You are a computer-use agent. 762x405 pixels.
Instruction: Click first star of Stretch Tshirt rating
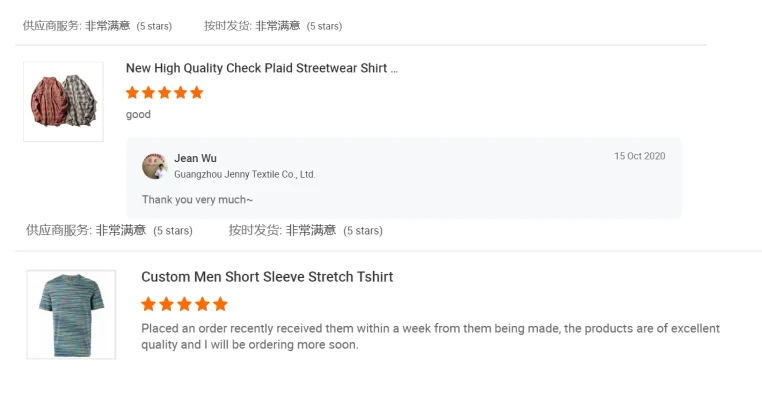(x=149, y=304)
